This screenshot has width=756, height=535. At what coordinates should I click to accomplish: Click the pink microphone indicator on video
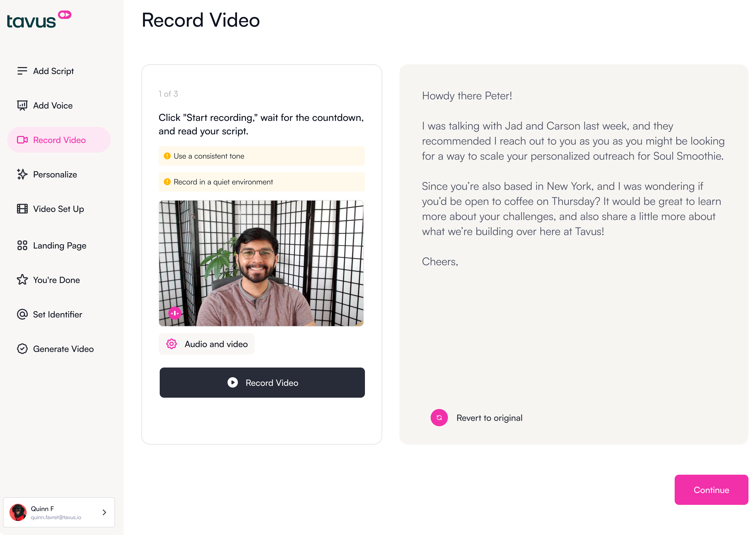175,313
